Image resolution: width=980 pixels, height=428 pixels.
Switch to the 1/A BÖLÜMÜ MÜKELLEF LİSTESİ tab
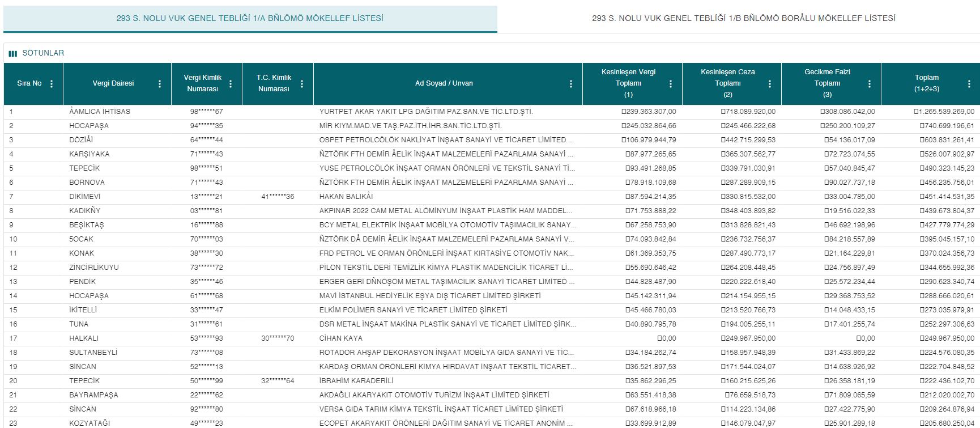[x=250, y=18]
